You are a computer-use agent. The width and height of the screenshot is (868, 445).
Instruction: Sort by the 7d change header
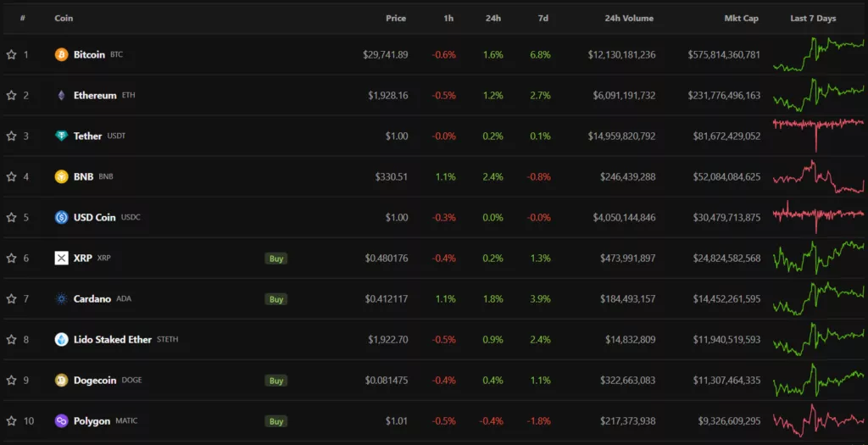pos(543,19)
